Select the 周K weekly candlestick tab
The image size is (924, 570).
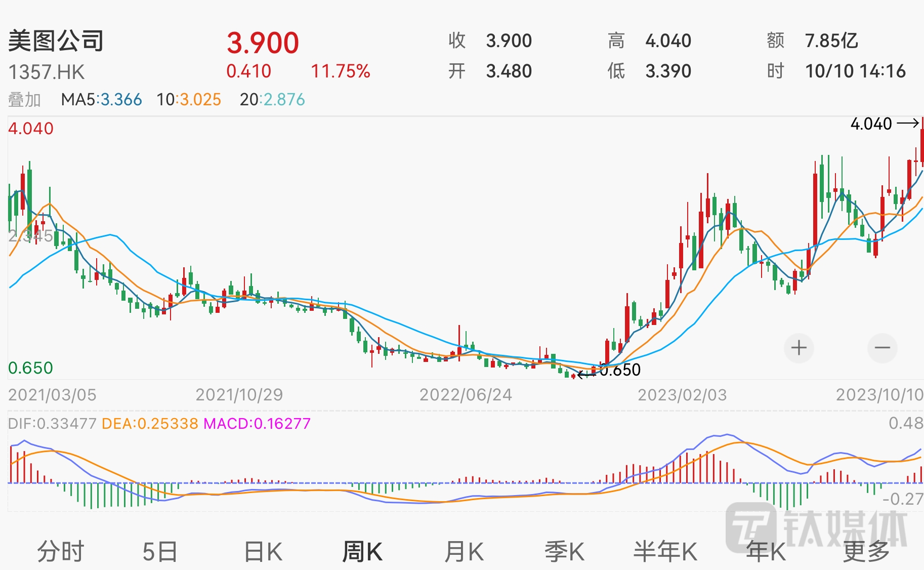tap(362, 551)
